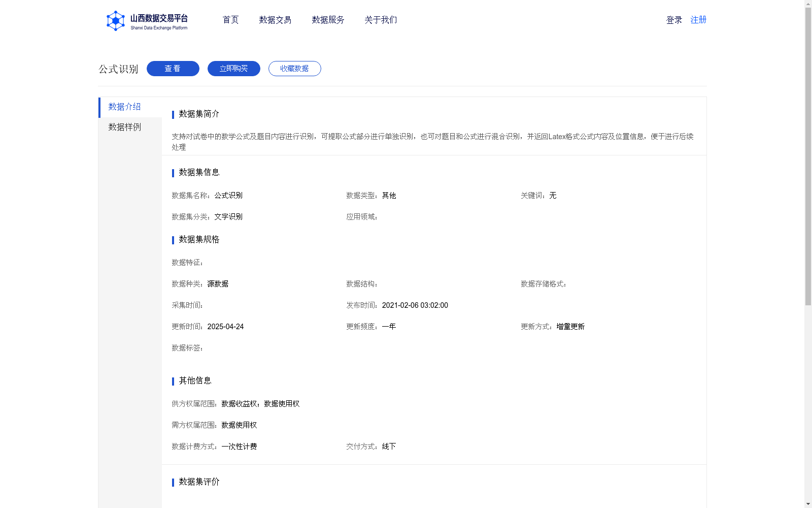
Task: Open the 数据交易 menu item
Action: tap(275, 20)
